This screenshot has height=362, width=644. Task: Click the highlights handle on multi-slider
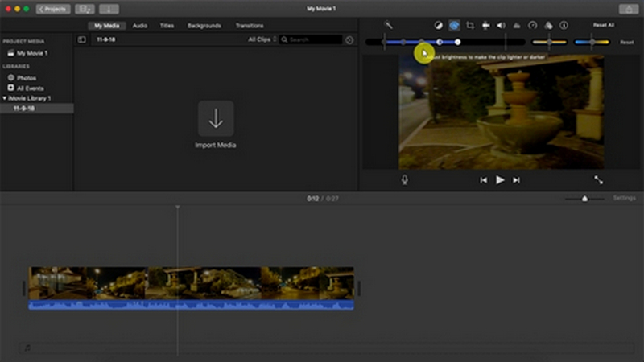[x=457, y=42]
